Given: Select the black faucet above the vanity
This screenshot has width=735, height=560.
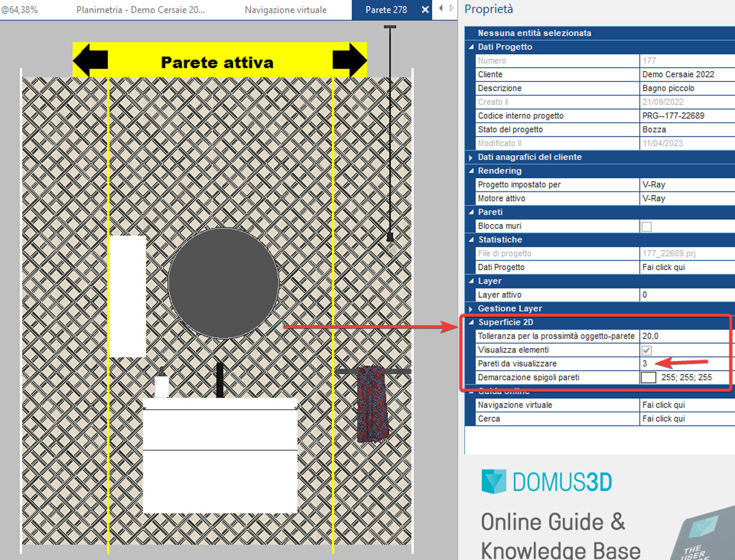Looking at the screenshot, I should [220, 380].
